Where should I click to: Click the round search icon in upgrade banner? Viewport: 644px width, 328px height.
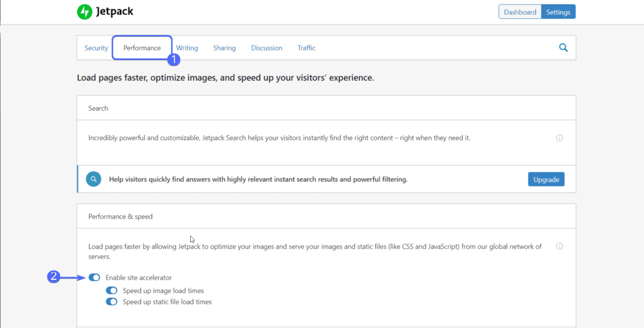click(94, 179)
